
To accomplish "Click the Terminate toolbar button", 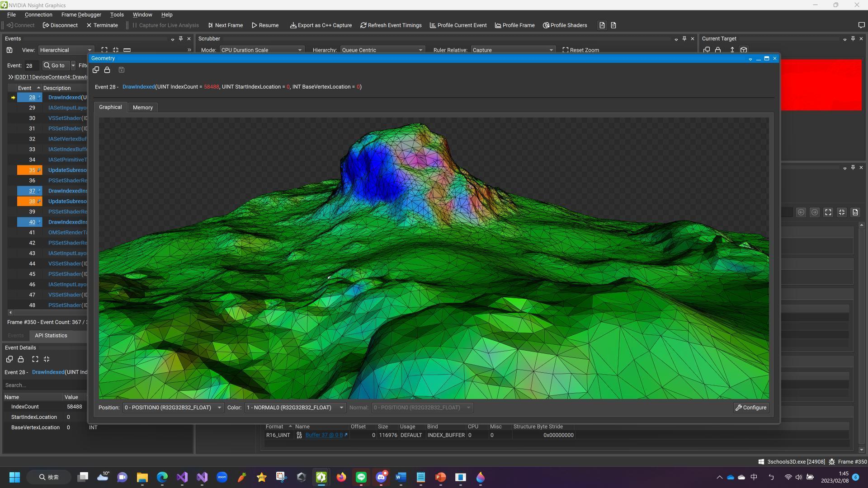I will (x=102, y=25).
